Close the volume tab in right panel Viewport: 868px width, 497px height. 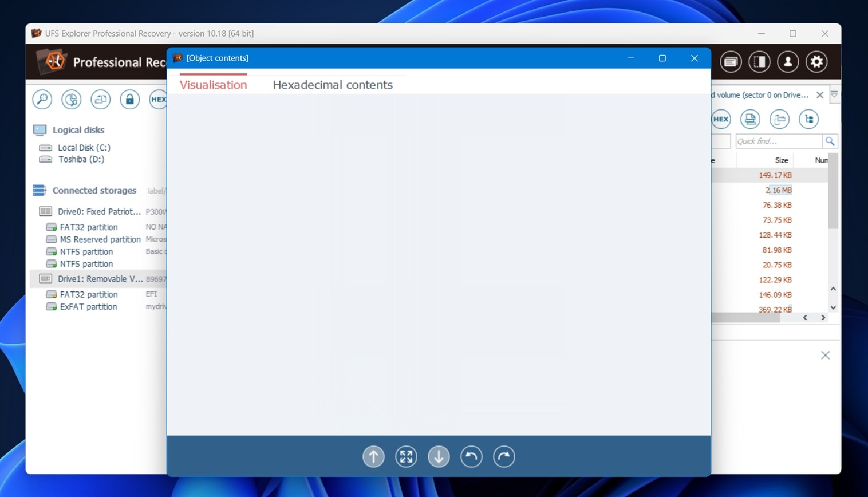tap(820, 95)
